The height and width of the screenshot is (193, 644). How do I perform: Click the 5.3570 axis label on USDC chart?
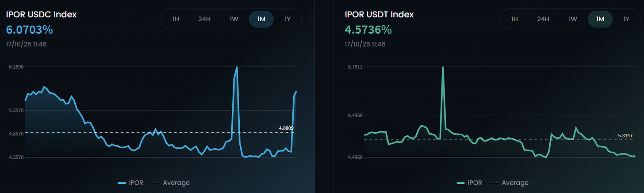click(x=15, y=110)
